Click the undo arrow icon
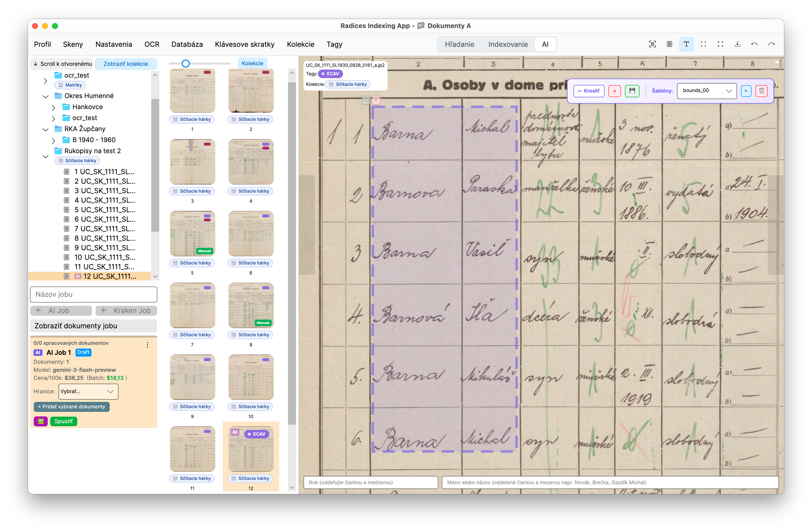The image size is (812, 531). (x=754, y=44)
